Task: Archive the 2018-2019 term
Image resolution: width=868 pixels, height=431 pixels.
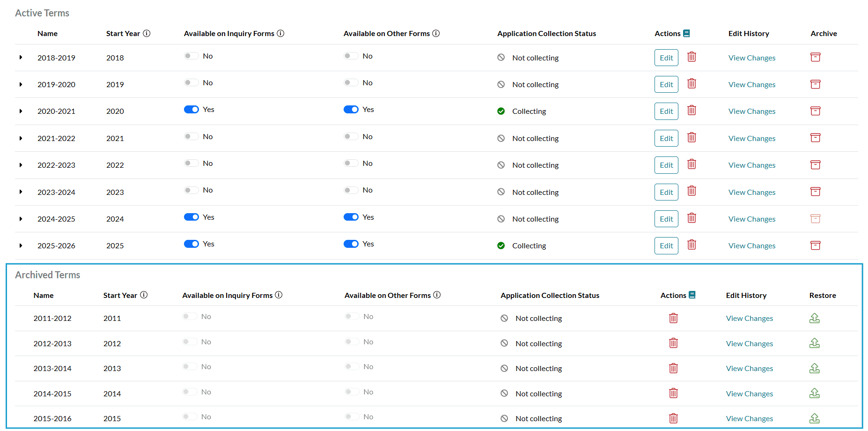Action: pyautogui.click(x=816, y=57)
